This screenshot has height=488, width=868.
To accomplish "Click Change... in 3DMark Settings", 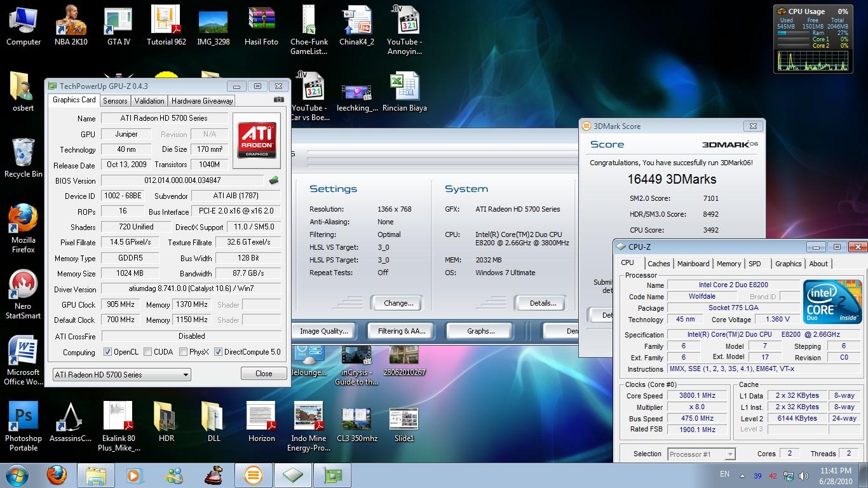I will tap(398, 303).
